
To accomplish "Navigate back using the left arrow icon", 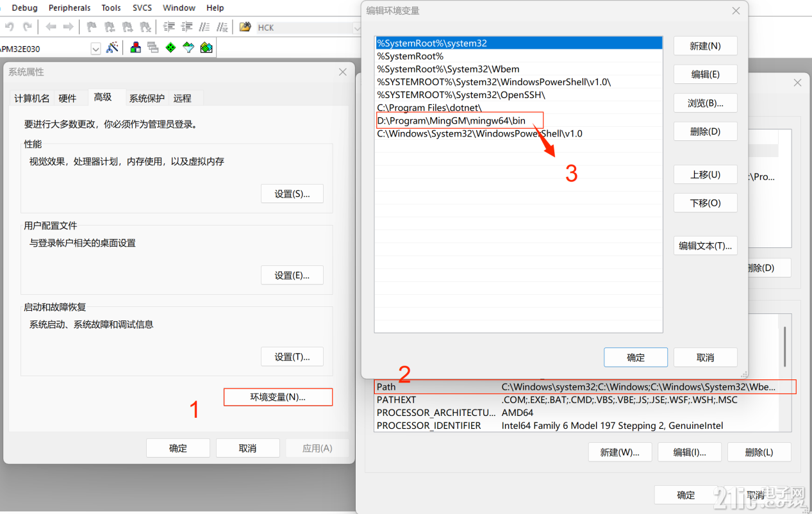I will click(x=51, y=27).
